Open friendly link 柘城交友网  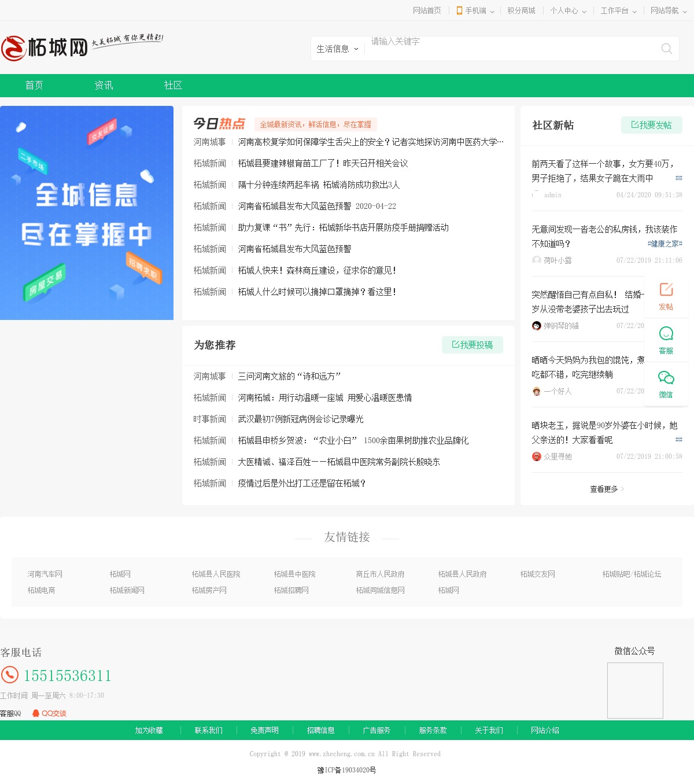537,574
